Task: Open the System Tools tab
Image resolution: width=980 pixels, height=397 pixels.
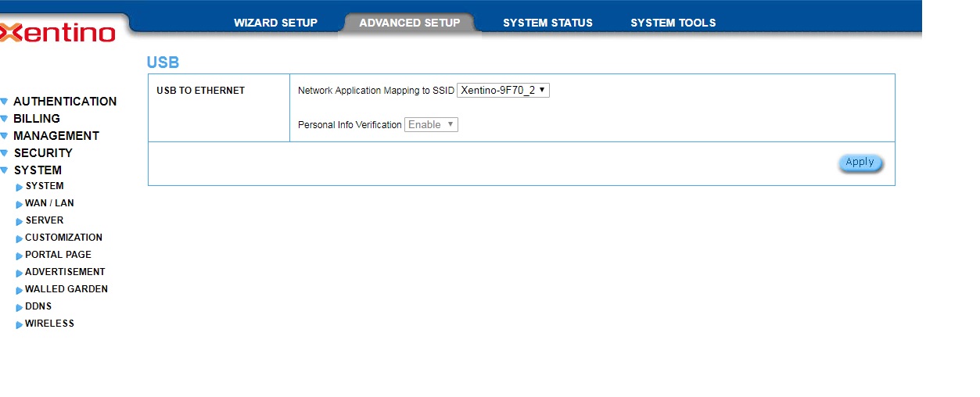Action: [x=673, y=23]
